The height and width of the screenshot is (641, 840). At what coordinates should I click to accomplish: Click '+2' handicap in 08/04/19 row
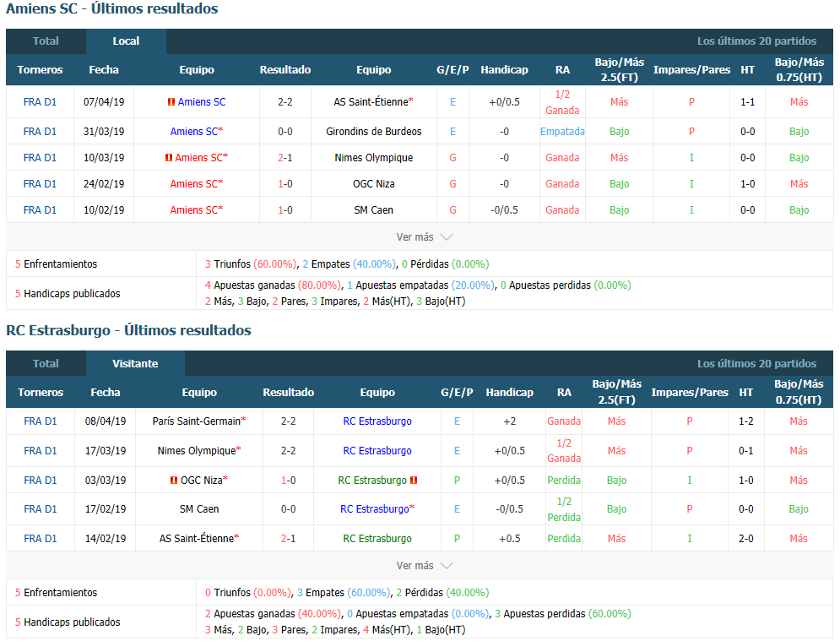[509, 421]
